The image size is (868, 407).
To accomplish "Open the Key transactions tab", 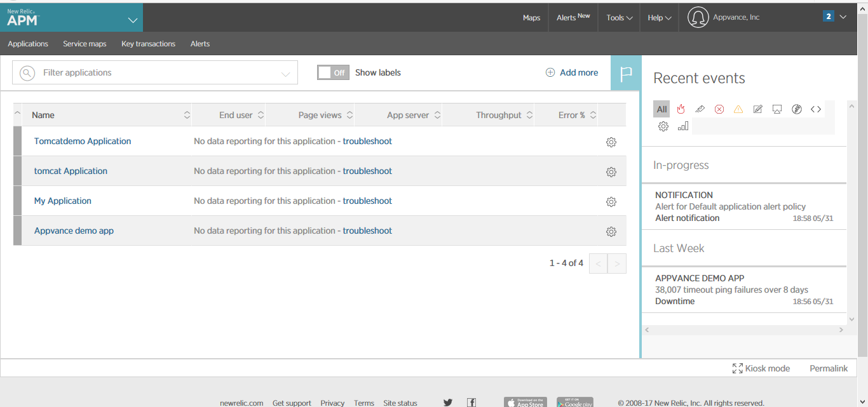I will click(148, 44).
